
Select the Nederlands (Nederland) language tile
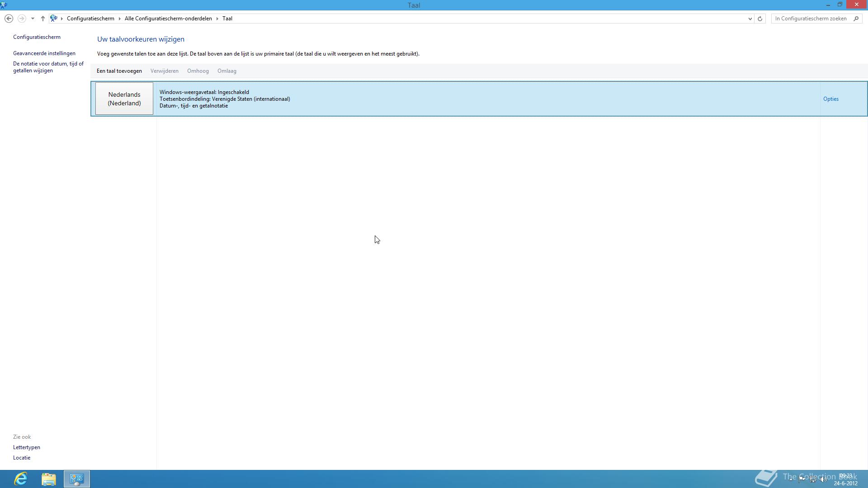(124, 99)
